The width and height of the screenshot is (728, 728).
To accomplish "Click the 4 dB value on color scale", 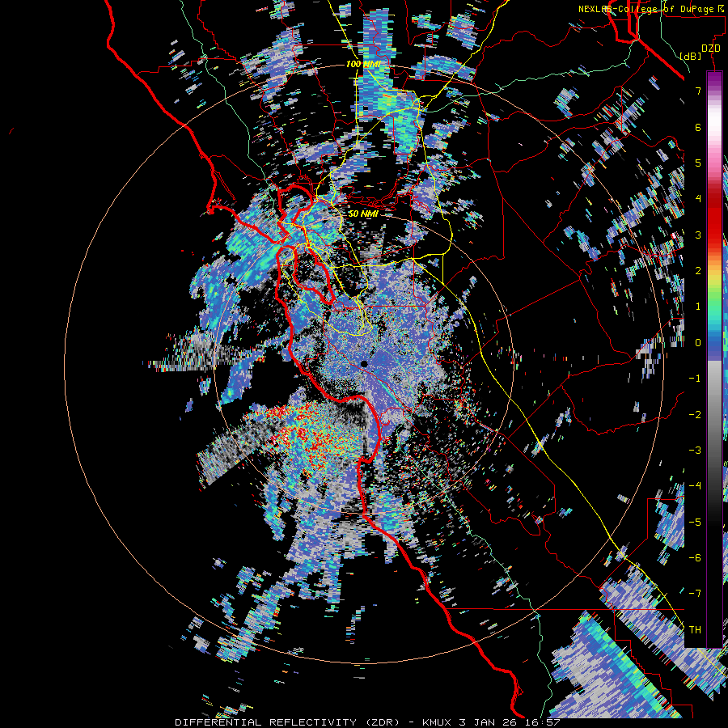I will coord(698,199).
